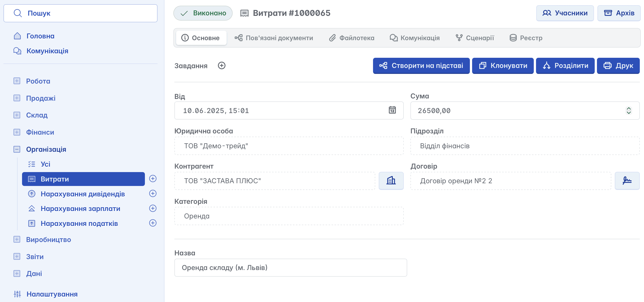Open contractor card via the building icon
The image size is (644, 302).
pyautogui.click(x=391, y=181)
